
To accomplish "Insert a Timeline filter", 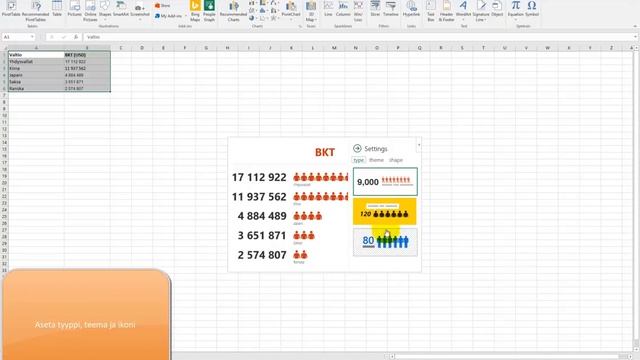I will click(x=391, y=9).
